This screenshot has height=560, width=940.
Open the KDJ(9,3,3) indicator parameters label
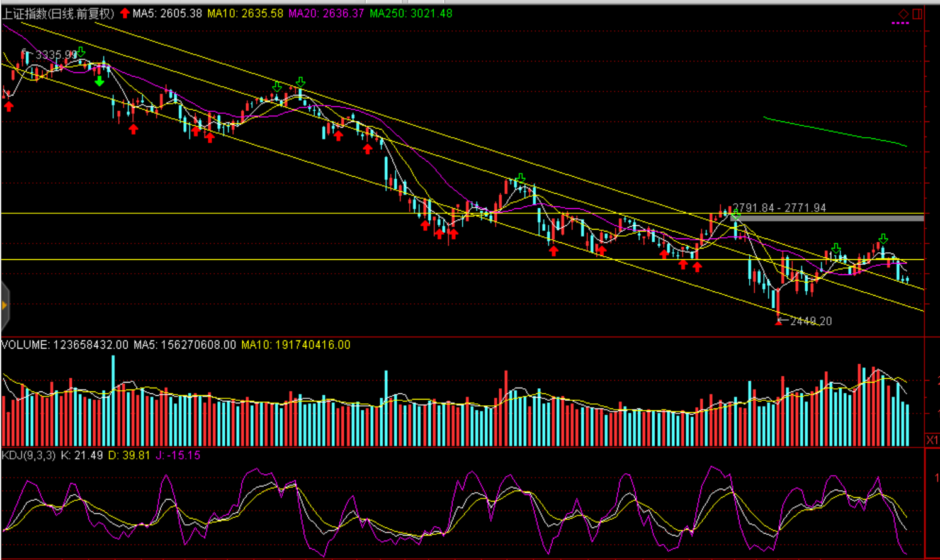28,455
